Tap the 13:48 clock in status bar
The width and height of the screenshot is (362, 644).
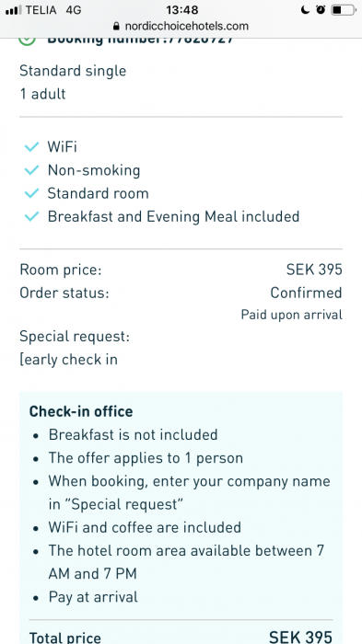pos(181,10)
